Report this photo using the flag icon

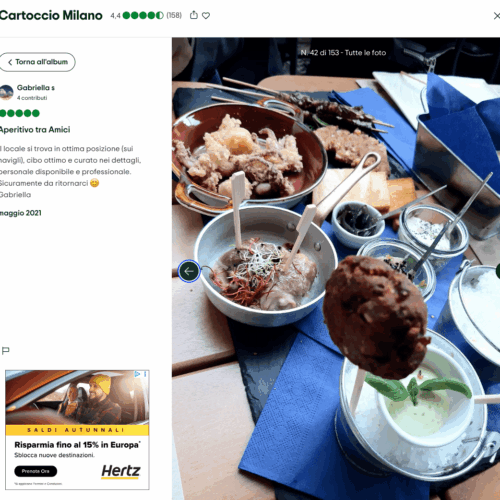5,350
